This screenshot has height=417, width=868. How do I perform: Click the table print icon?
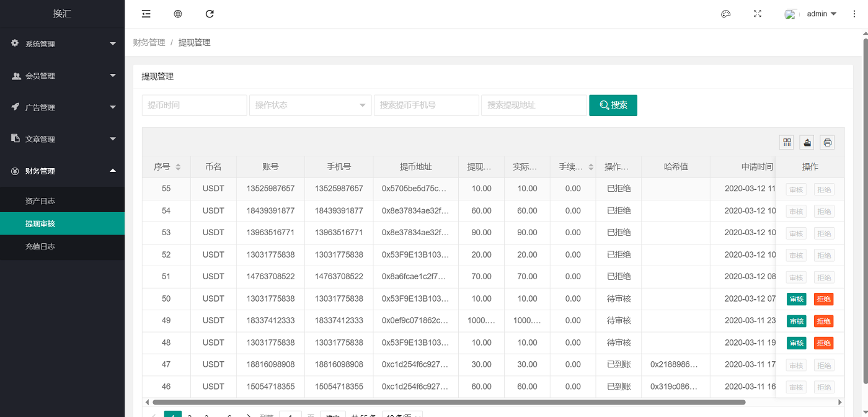point(827,143)
